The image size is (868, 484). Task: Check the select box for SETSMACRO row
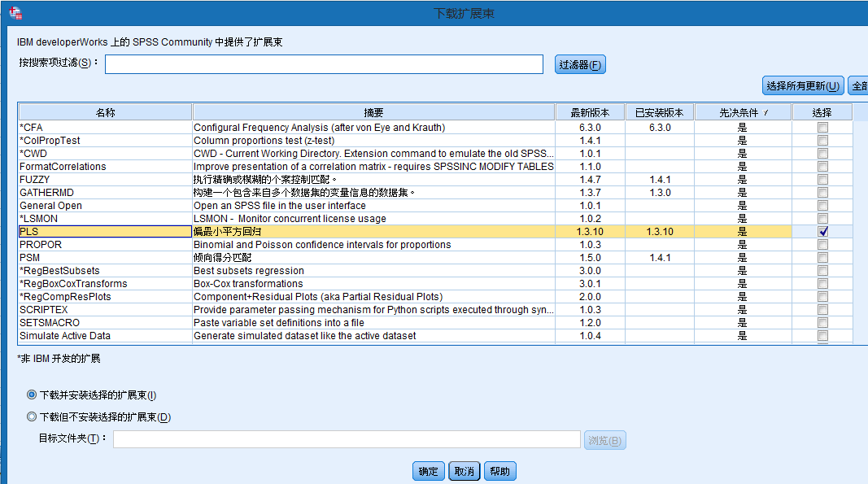[x=822, y=323]
